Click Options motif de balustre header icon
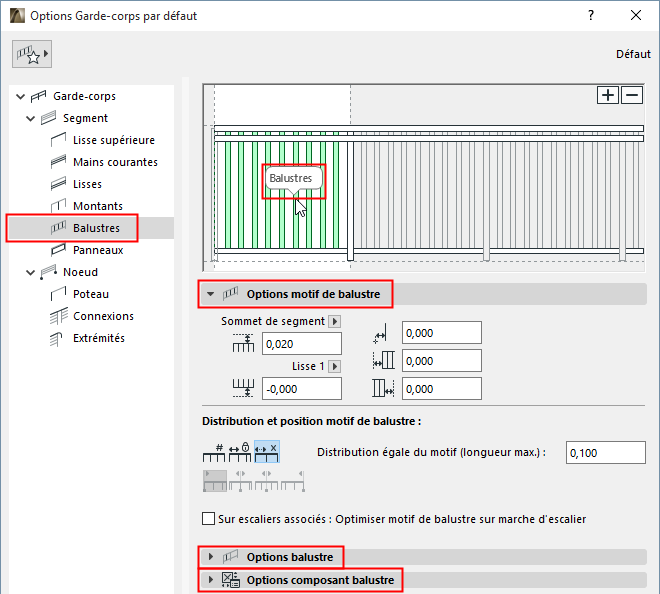 (x=230, y=293)
